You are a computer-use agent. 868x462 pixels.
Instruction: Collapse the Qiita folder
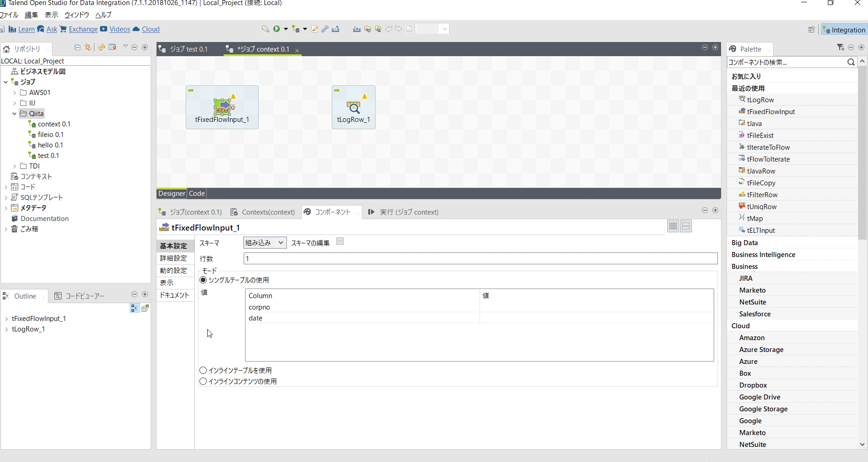click(x=15, y=114)
